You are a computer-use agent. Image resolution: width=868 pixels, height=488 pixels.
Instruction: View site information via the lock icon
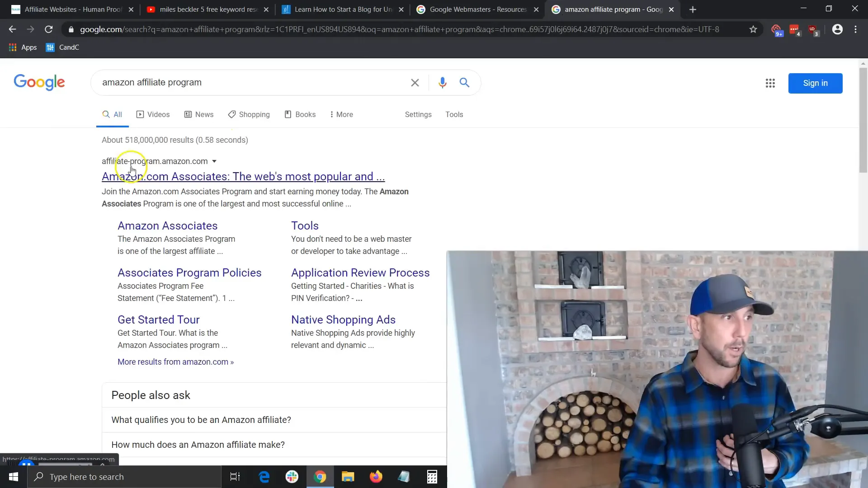tap(71, 29)
